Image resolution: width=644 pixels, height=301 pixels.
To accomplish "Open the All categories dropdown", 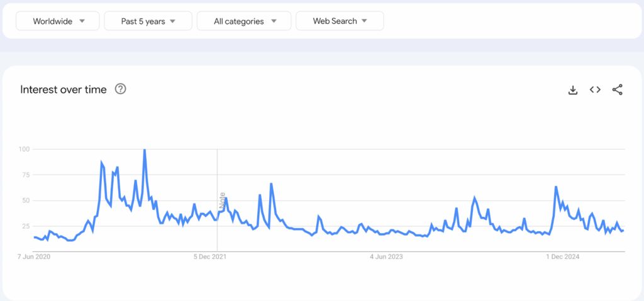I will (x=244, y=21).
